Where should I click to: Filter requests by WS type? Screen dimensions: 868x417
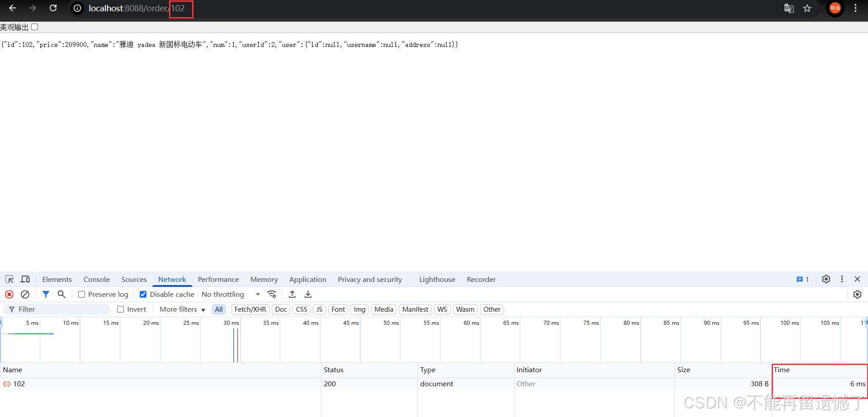442,309
